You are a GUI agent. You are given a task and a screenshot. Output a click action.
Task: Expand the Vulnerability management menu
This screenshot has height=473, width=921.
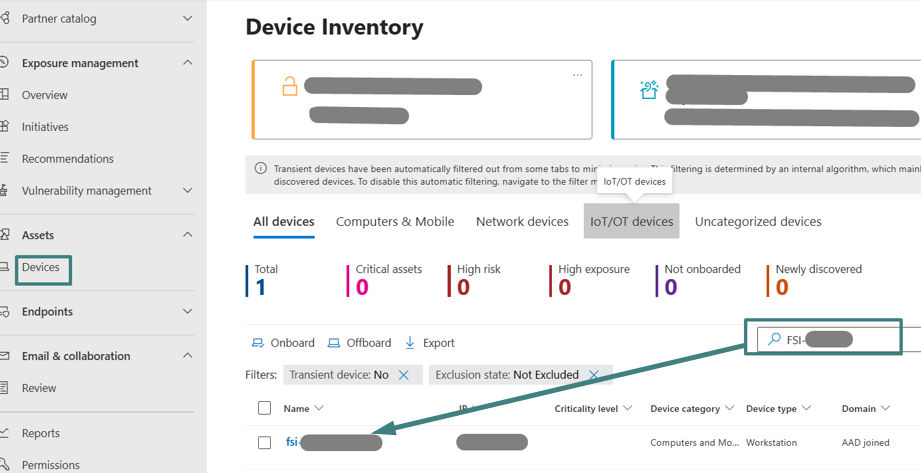click(x=188, y=191)
